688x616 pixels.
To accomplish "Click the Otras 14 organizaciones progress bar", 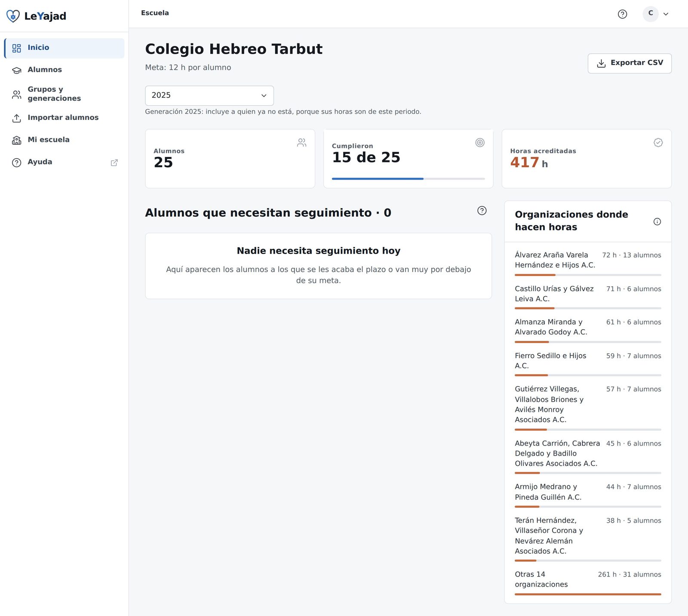I will [588, 595].
